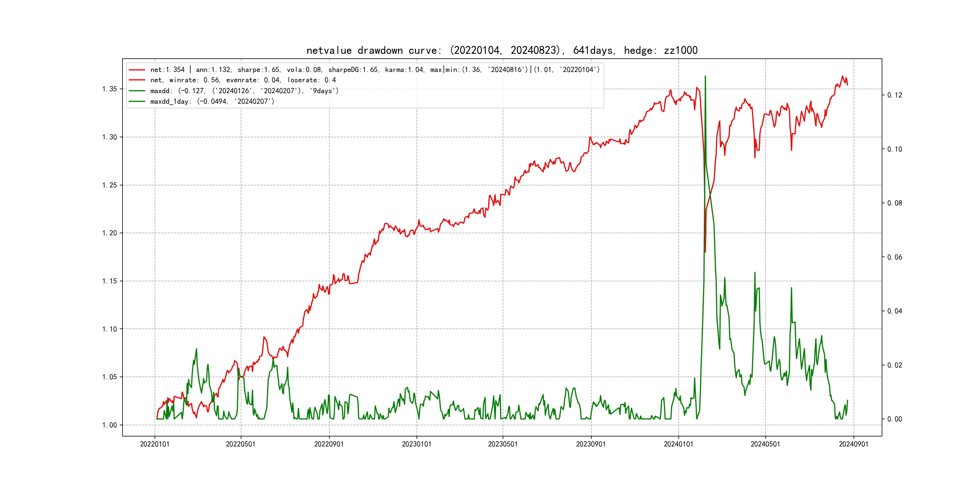Click the x-axis label 20220101

coord(155,444)
